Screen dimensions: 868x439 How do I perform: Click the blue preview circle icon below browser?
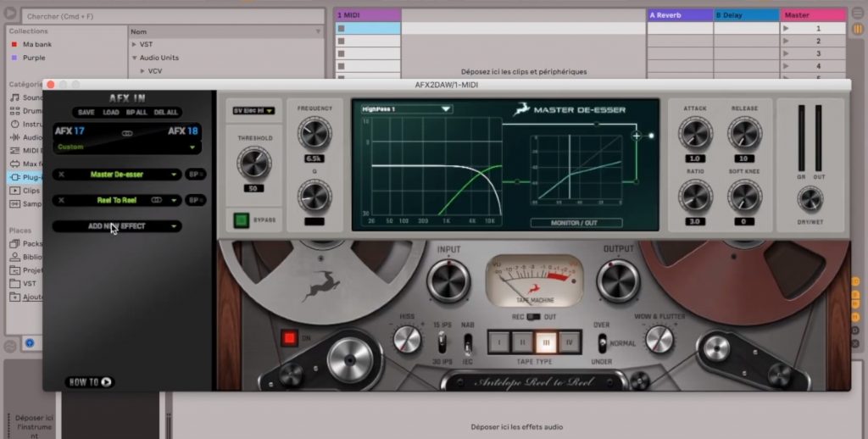coord(30,343)
